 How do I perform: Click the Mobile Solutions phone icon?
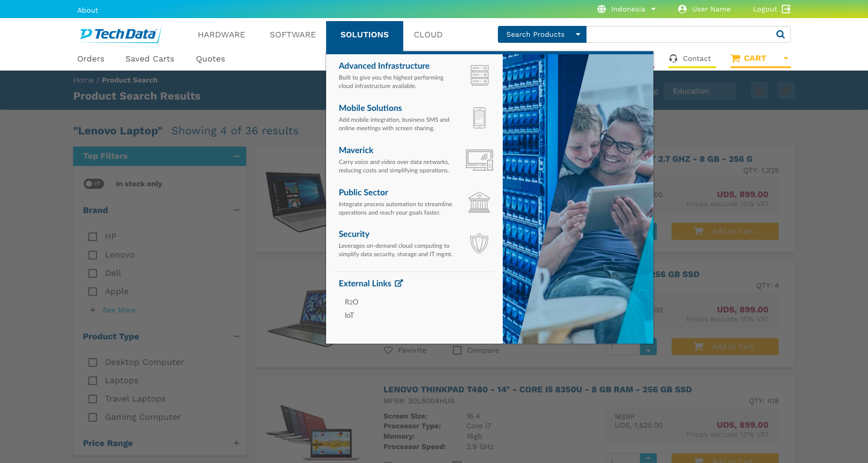click(x=479, y=118)
